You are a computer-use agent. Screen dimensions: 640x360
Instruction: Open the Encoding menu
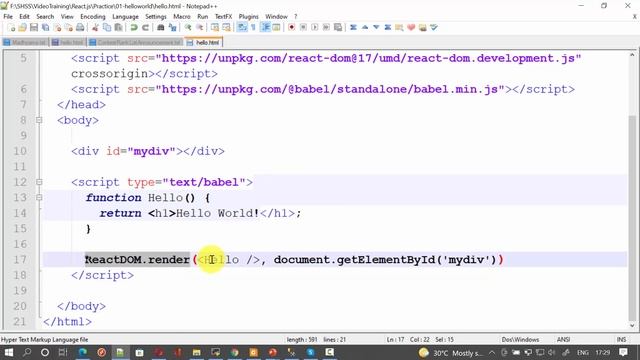pos(93,17)
